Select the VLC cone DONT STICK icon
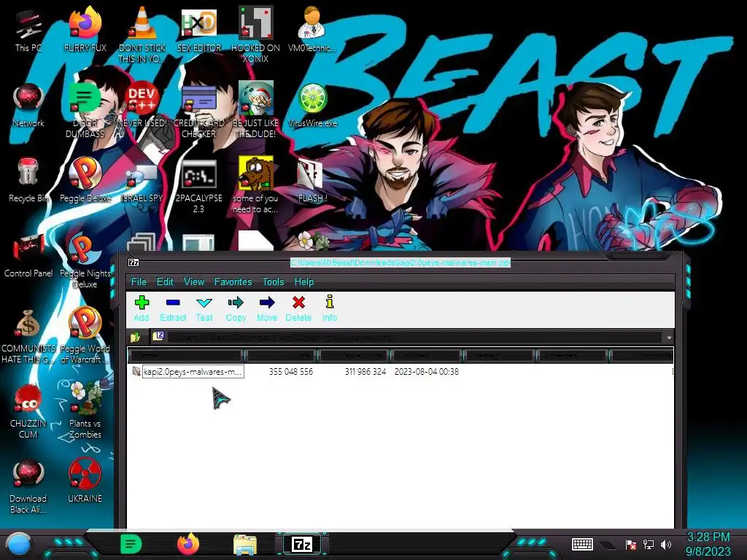 point(142,35)
